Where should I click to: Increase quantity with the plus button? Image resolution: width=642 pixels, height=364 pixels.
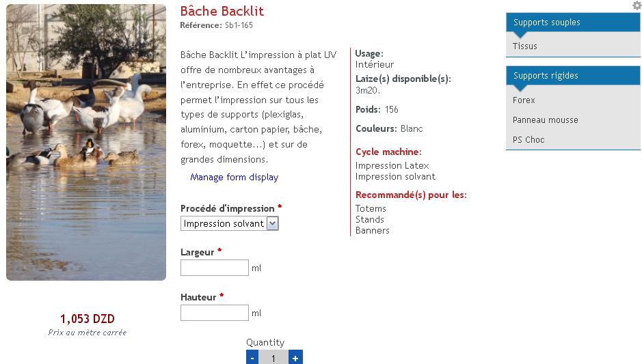(x=295, y=357)
